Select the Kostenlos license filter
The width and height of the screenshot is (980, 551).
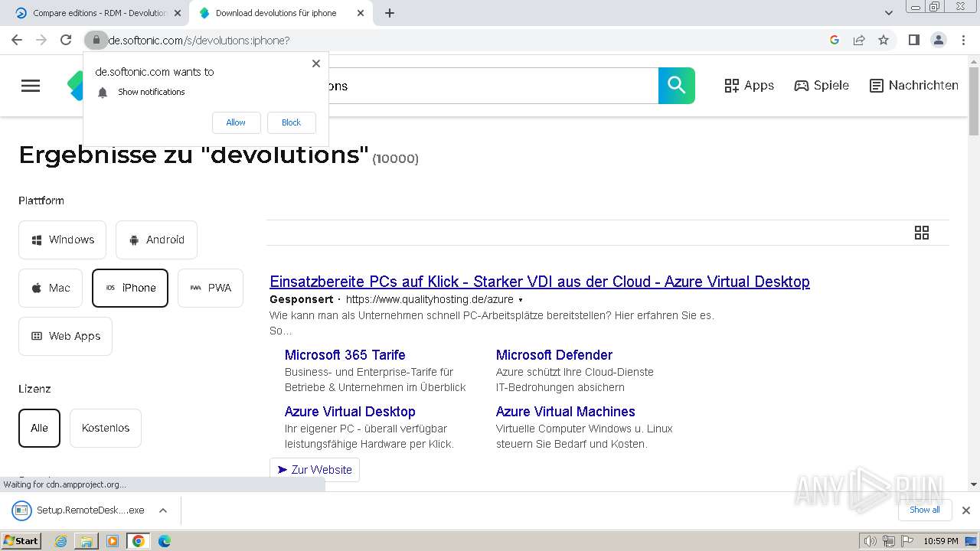click(106, 428)
